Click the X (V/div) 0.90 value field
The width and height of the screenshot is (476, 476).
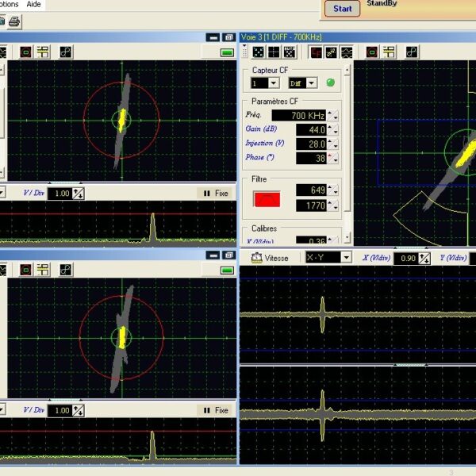point(406,259)
